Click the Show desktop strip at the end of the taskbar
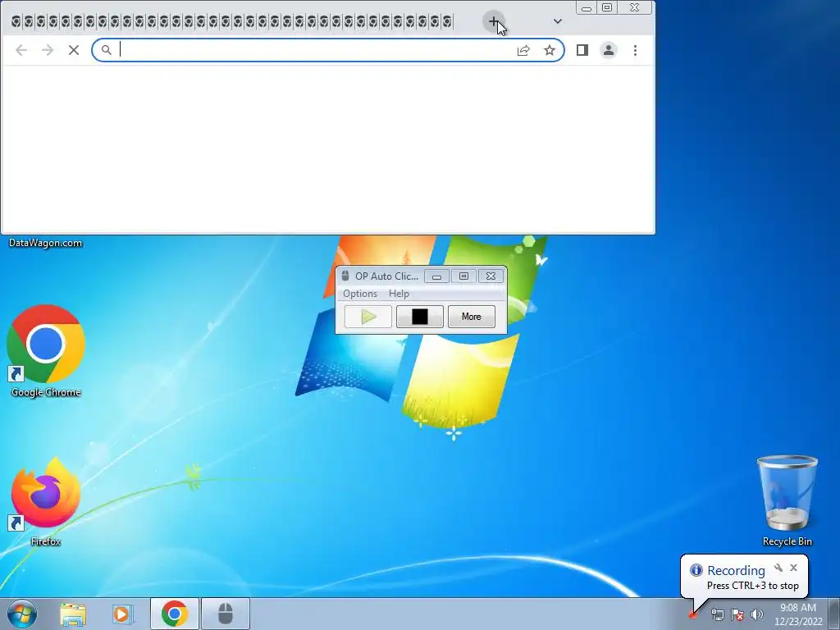This screenshot has width=840, height=630. click(834, 614)
